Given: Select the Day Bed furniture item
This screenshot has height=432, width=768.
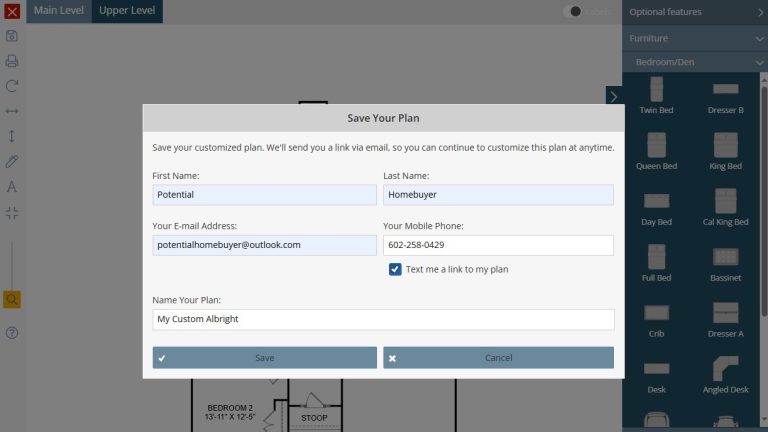Looking at the screenshot, I should pyautogui.click(x=656, y=207).
